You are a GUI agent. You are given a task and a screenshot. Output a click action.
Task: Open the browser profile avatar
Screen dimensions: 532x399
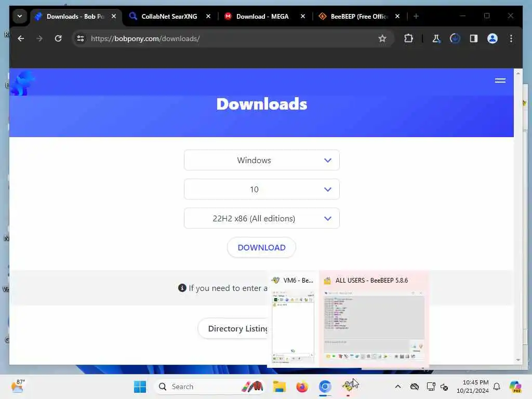coord(493,38)
